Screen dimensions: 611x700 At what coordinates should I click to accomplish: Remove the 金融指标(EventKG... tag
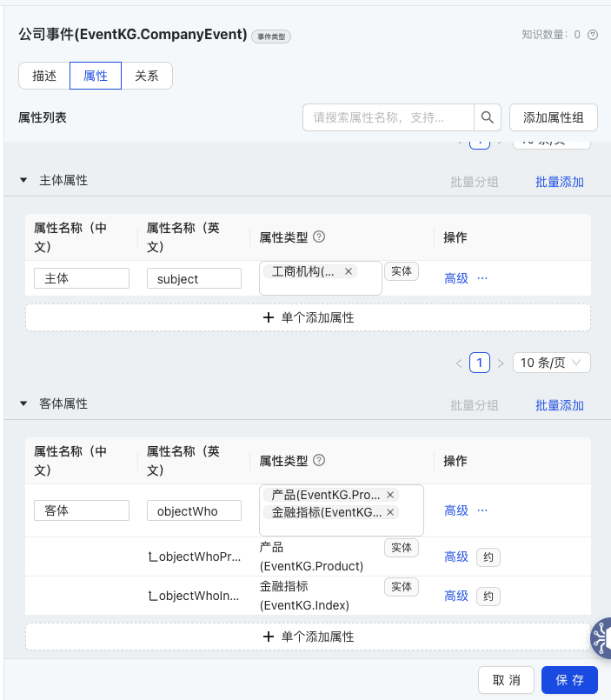point(390,512)
